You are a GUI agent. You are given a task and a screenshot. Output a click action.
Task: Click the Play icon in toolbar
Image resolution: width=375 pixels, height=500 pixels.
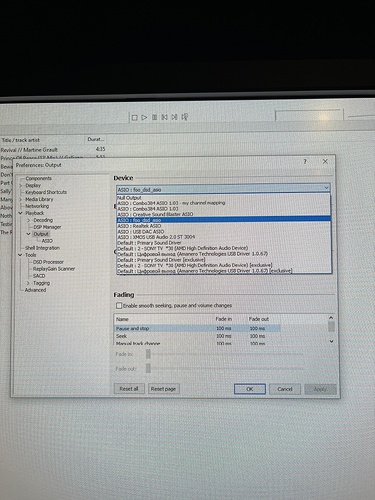click(x=144, y=117)
